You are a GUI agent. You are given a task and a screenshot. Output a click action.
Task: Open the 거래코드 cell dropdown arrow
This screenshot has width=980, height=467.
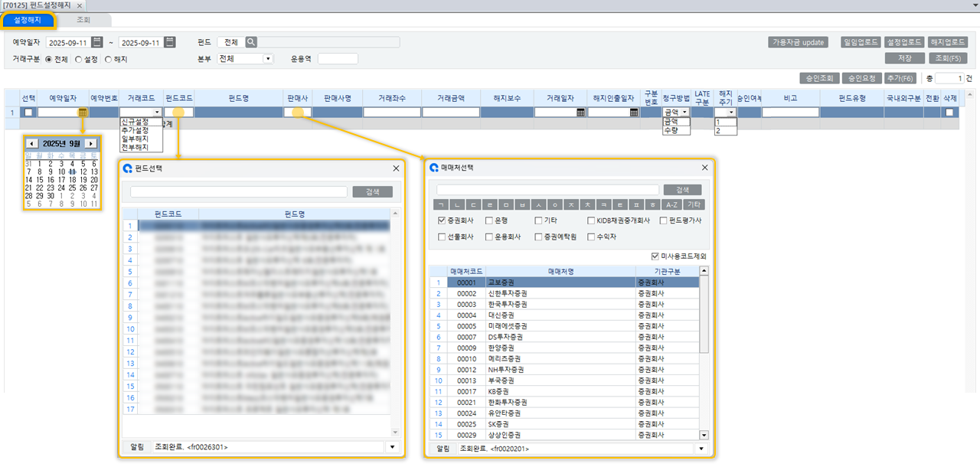(x=157, y=113)
